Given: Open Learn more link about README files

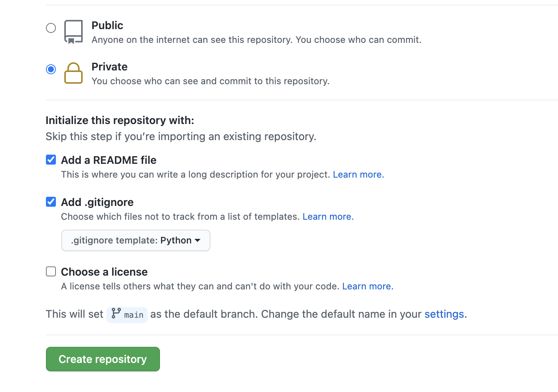Looking at the screenshot, I should click(358, 175).
